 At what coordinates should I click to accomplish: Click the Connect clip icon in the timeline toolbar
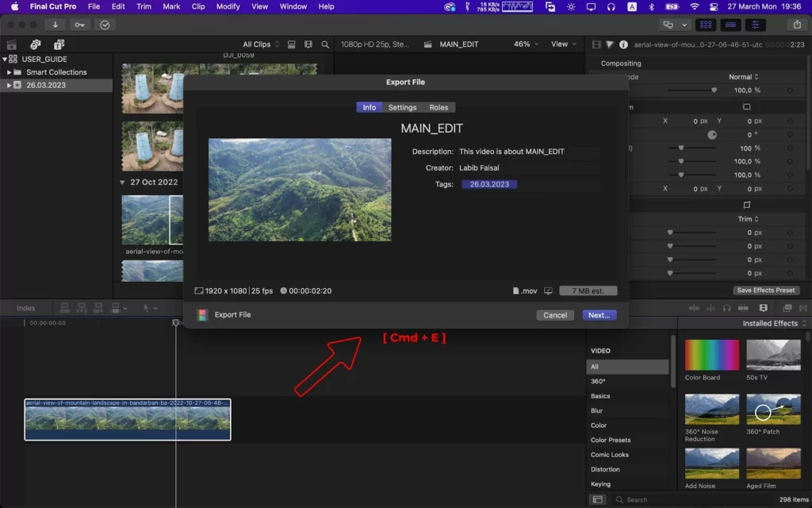[x=65, y=308]
